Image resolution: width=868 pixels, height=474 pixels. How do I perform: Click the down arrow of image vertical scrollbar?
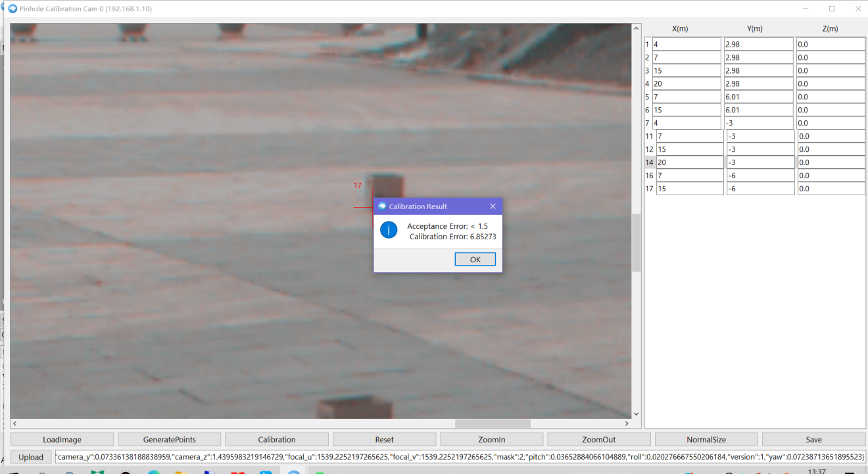(636, 414)
